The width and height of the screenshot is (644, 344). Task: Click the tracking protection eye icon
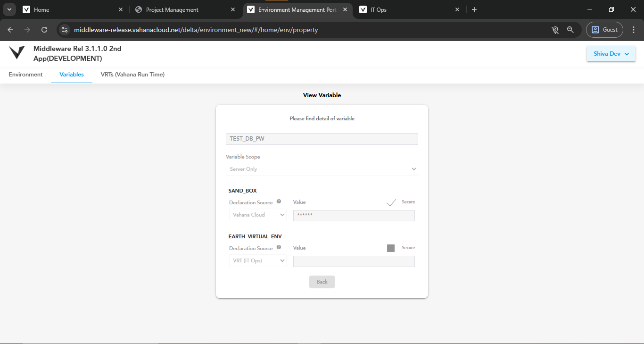[555, 30]
